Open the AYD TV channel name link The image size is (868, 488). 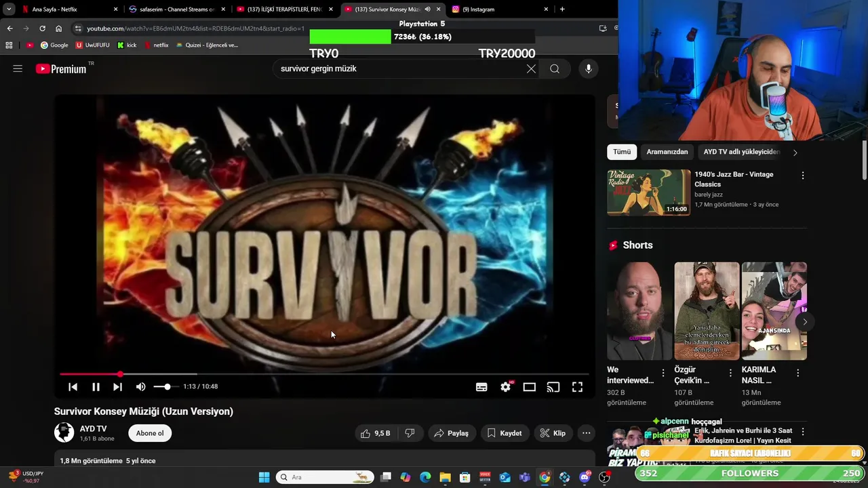pos(93,428)
